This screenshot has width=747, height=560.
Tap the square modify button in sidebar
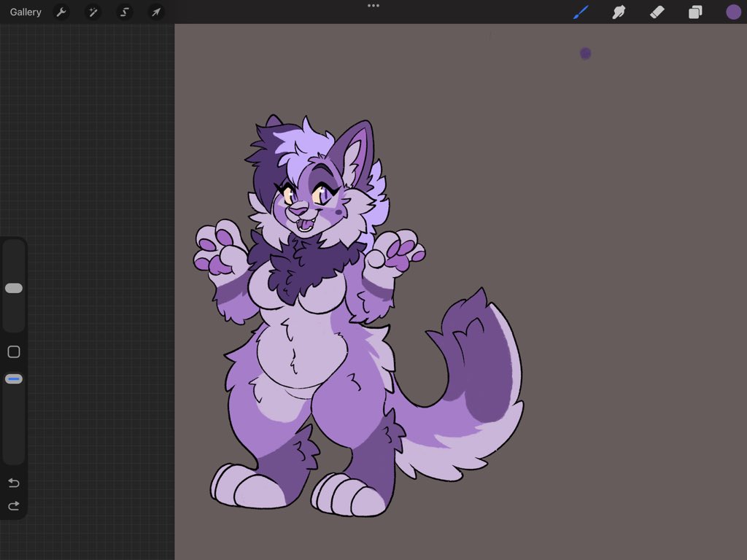pyautogui.click(x=14, y=352)
